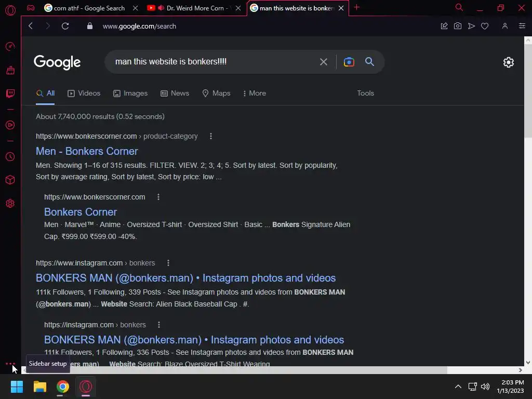Image resolution: width=532 pixels, height=399 pixels.
Task: Click the Opera GX taskbar icon
Action: [86, 387]
